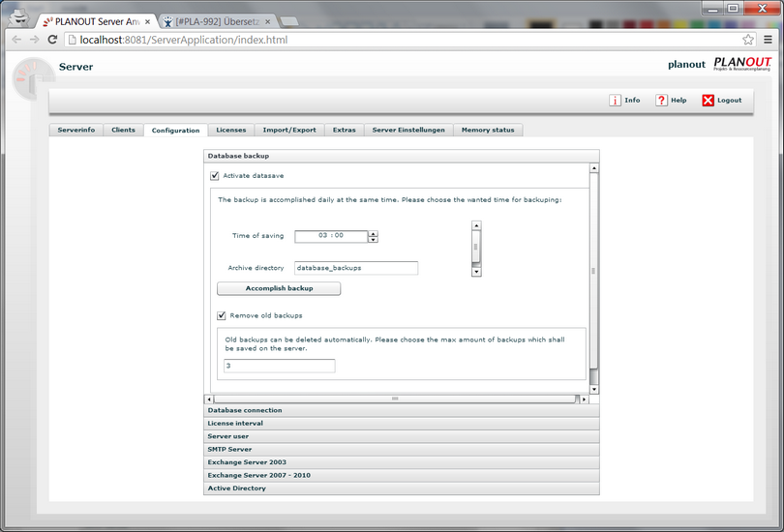
Task: Click the Archive directory input field
Action: (356, 268)
